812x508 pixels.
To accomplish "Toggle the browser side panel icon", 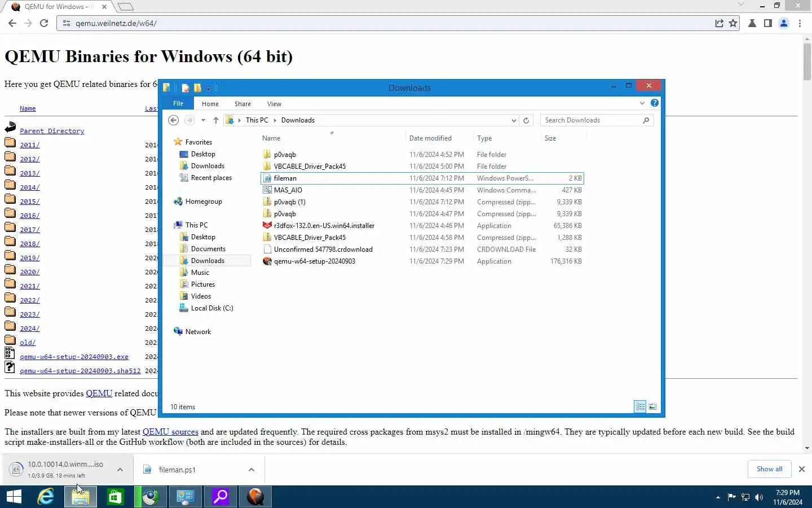I will 768,23.
